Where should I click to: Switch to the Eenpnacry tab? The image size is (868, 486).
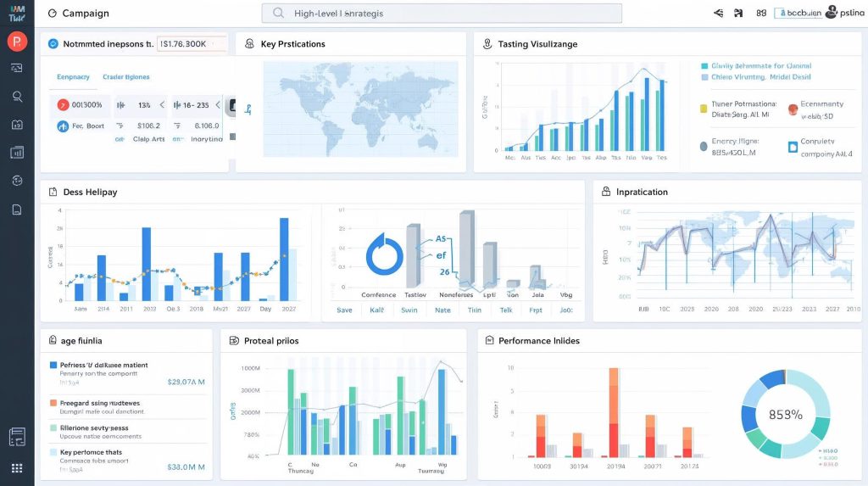click(73, 77)
